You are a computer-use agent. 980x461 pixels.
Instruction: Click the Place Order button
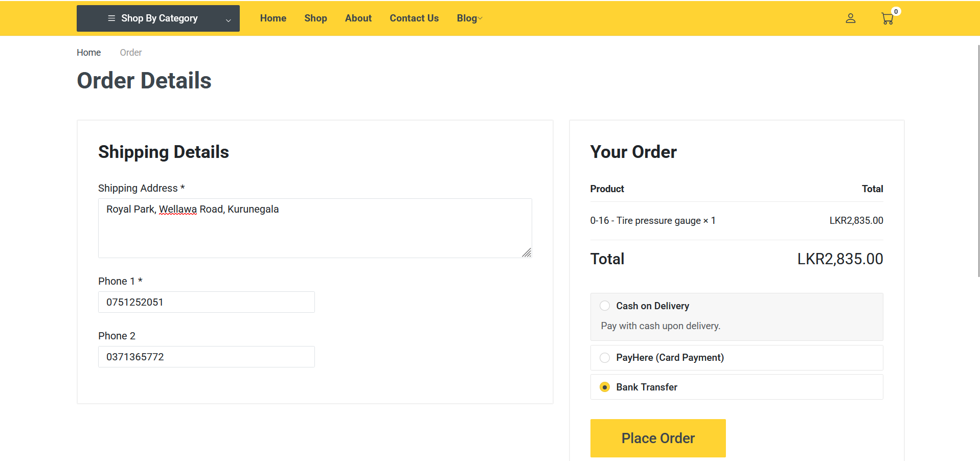point(657,438)
